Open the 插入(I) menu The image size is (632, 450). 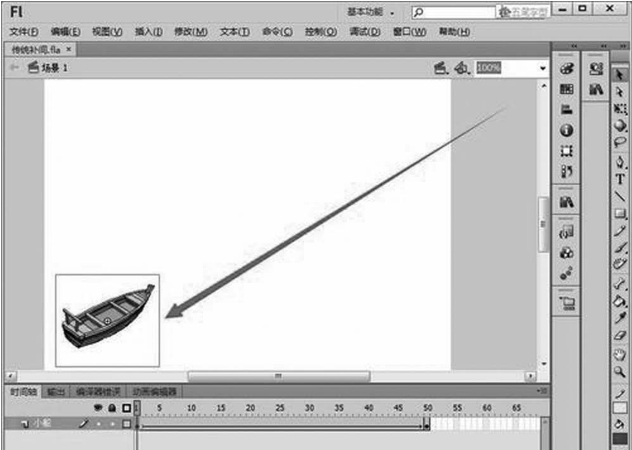point(149,31)
